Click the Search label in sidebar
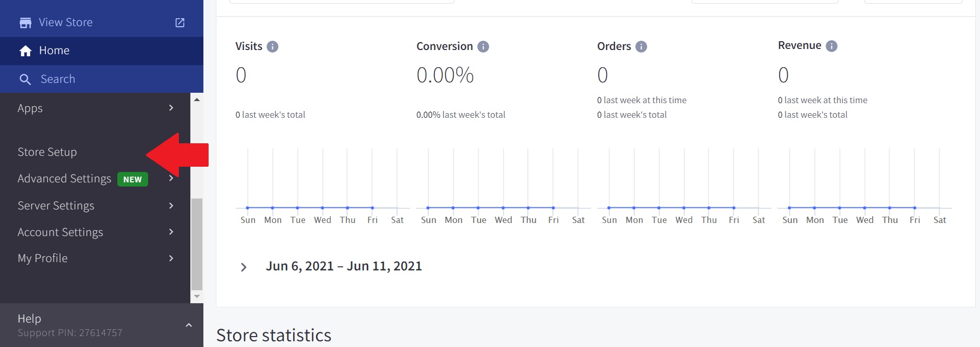Image resolution: width=980 pixels, height=347 pixels. (58, 79)
